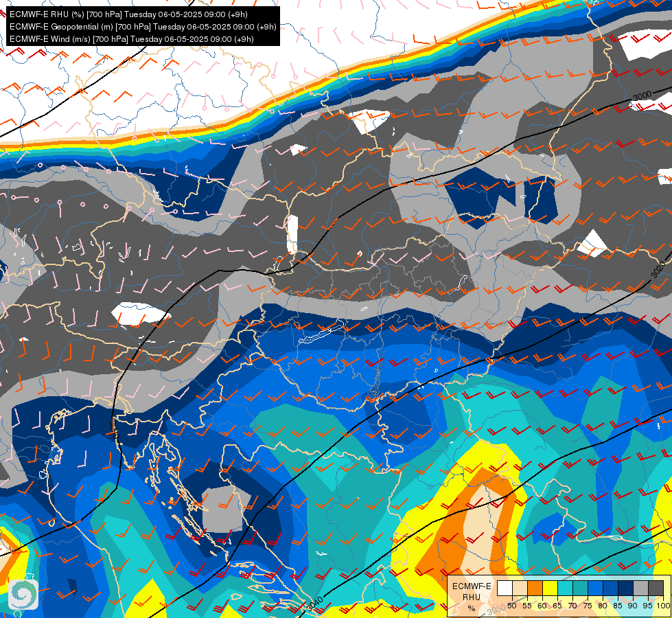The height and width of the screenshot is (618, 672).
Task: Click the legend tick value 100
Action: coord(663,606)
